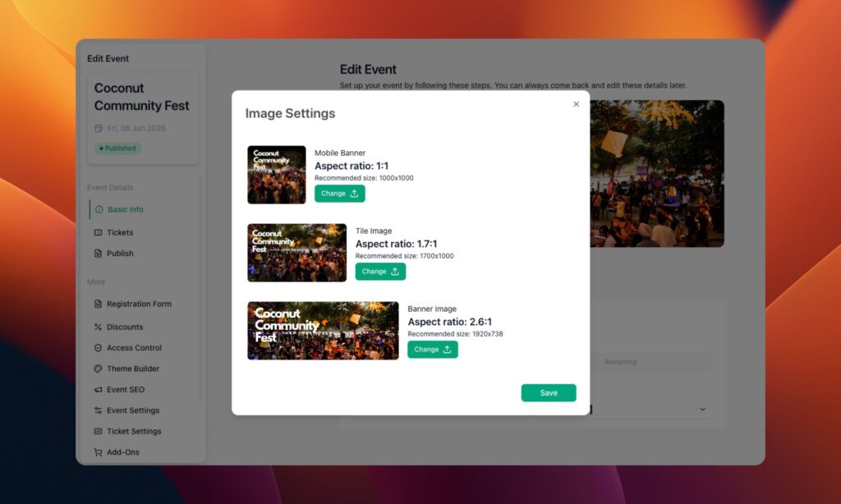Click the event cover photo behind dialog
This screenshot has width=841, height=504.
click(657, 174)
